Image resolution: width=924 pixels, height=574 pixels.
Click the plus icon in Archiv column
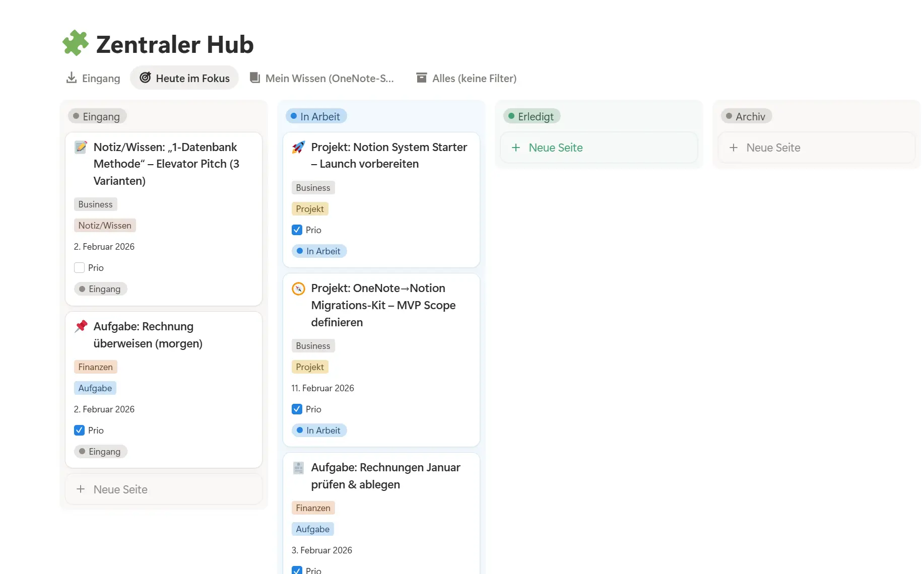click(733, 148)
